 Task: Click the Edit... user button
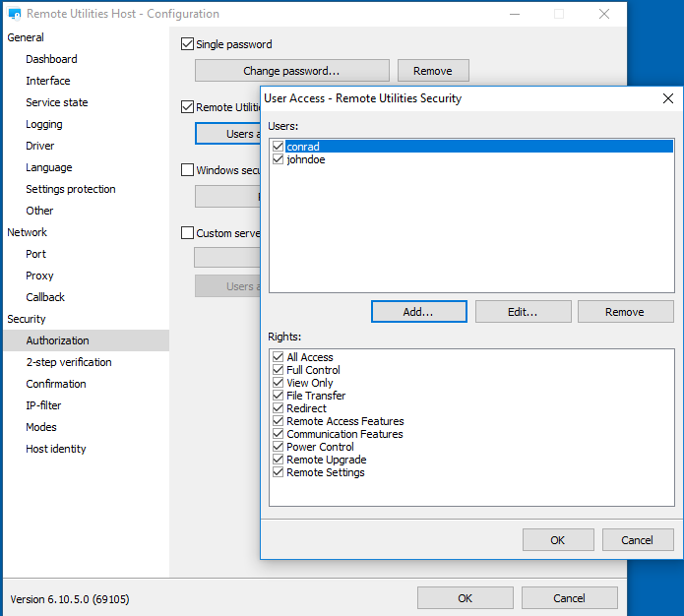(523, 312)
